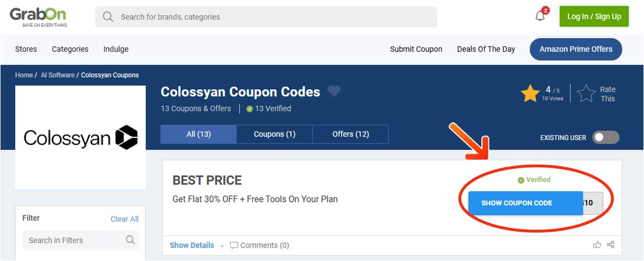This screenshot has width=644, height=261.
Task: Open the Categories menu
Action: (x=70, y=49)
